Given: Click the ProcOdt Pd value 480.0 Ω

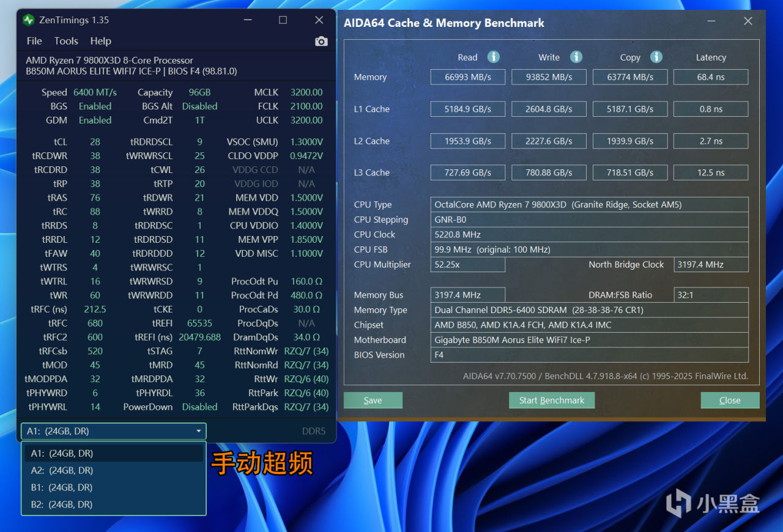Looking at the screenshot, I should [x=306, y=295].
